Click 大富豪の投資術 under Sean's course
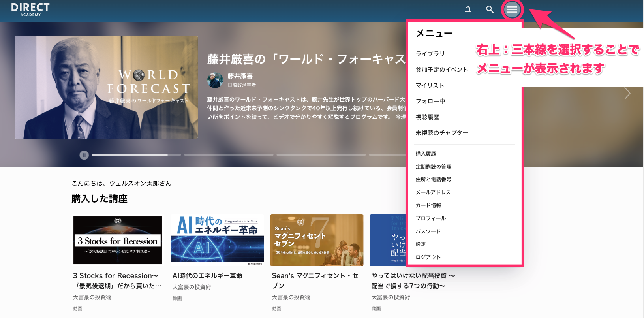 [x=291, y=297]
